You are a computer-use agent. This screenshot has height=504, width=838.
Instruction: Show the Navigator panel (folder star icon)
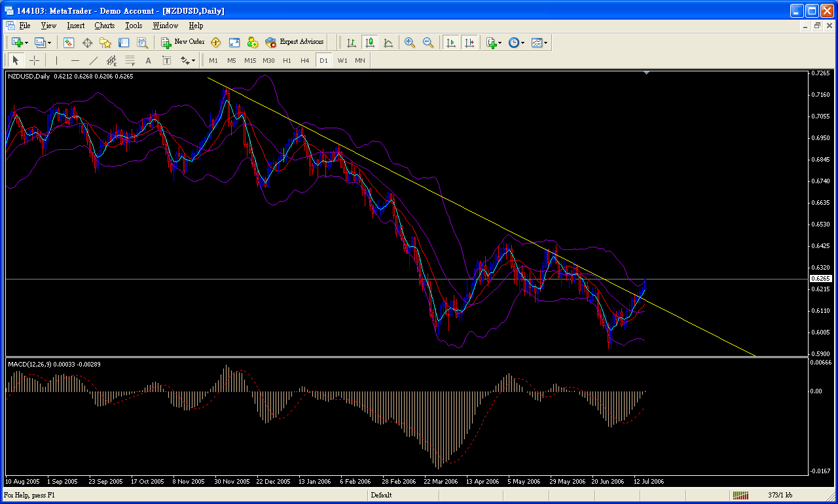tap(105, 43)
